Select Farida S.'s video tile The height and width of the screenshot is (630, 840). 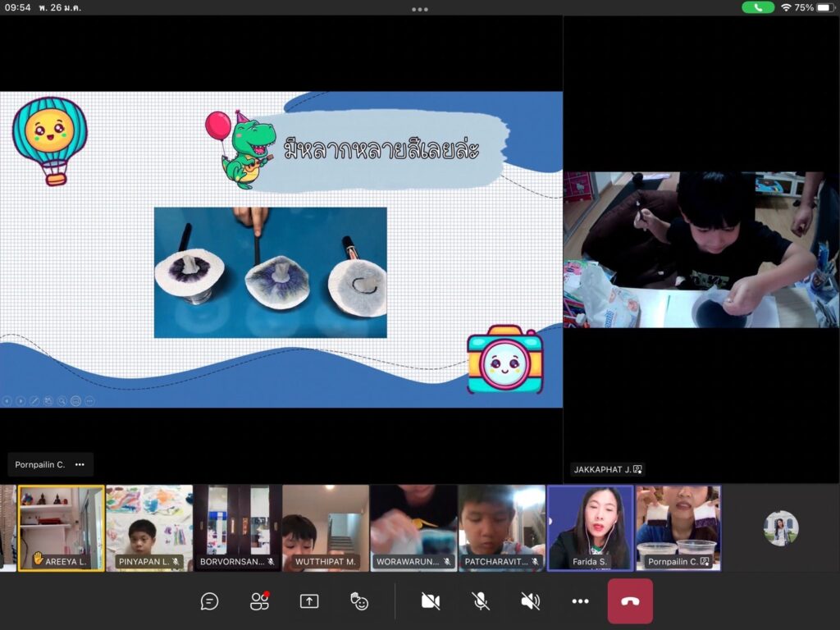(x=591, y=527)
